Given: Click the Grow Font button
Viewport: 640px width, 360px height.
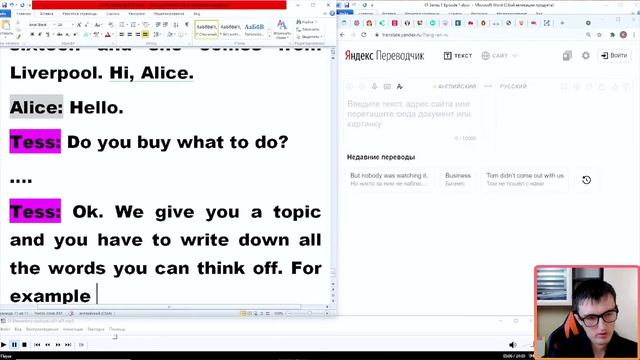Looking at the screenshot, I should (x=79, y=25).
